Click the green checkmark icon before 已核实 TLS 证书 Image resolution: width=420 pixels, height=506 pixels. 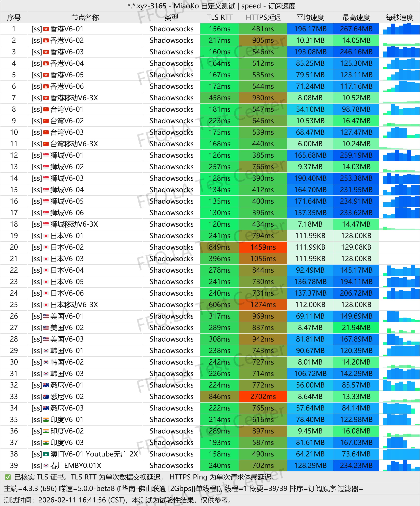click(x=8, y=477)
